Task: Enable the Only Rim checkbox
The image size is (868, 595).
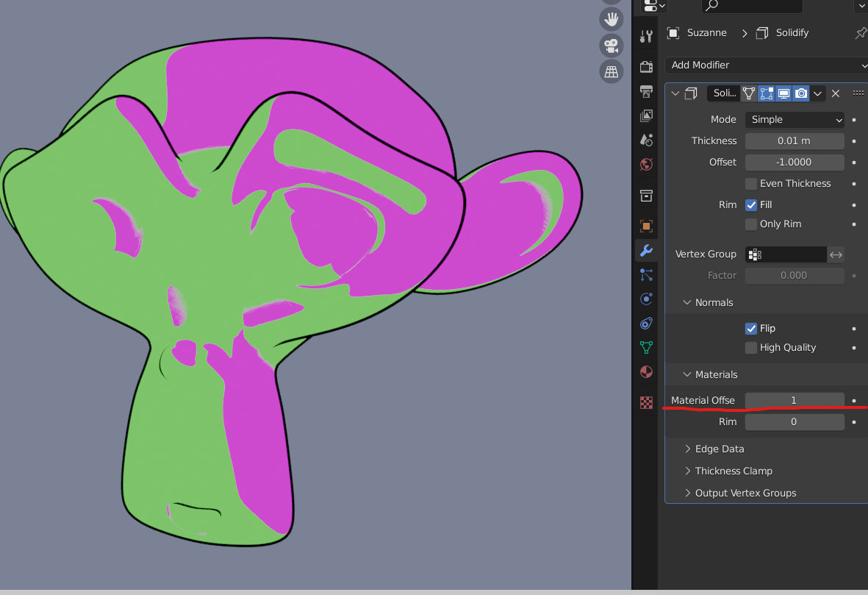Action: click(751, 224)
